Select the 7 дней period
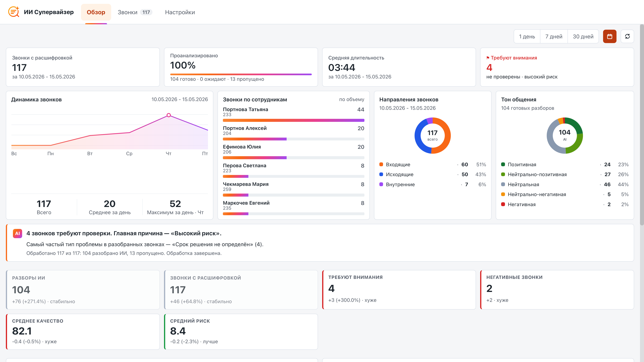Image resolution: width=644 pixels, height=362 pixels. 554,37
